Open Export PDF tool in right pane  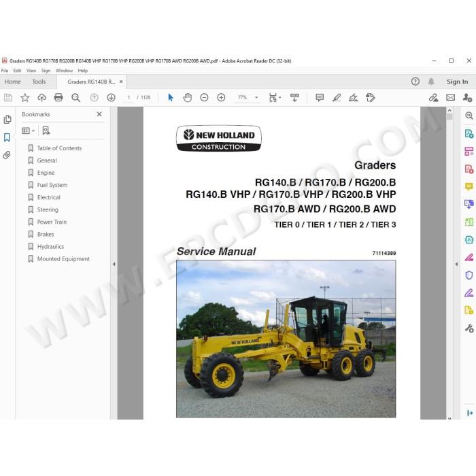coord(469,133)
